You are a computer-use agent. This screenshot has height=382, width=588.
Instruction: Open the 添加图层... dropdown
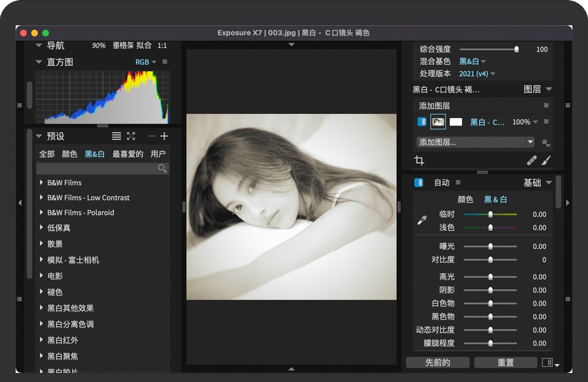[475, 142]
